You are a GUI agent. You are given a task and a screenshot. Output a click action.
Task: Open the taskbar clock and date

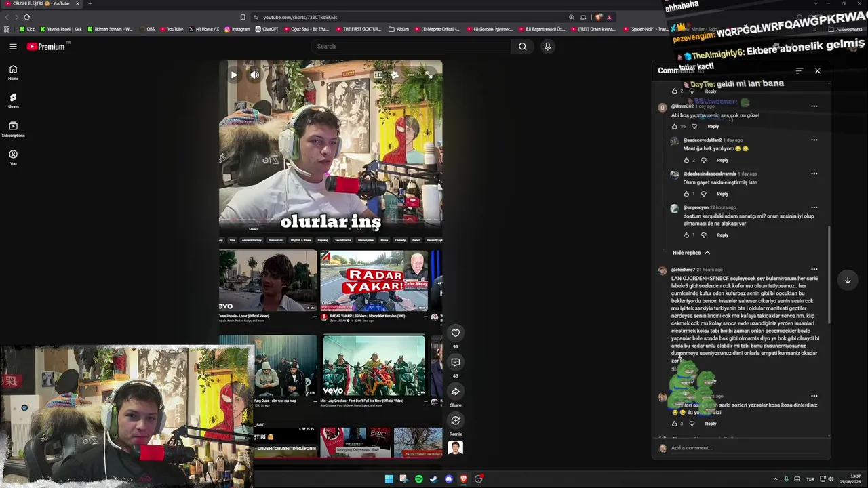click(x=850, y=479)
